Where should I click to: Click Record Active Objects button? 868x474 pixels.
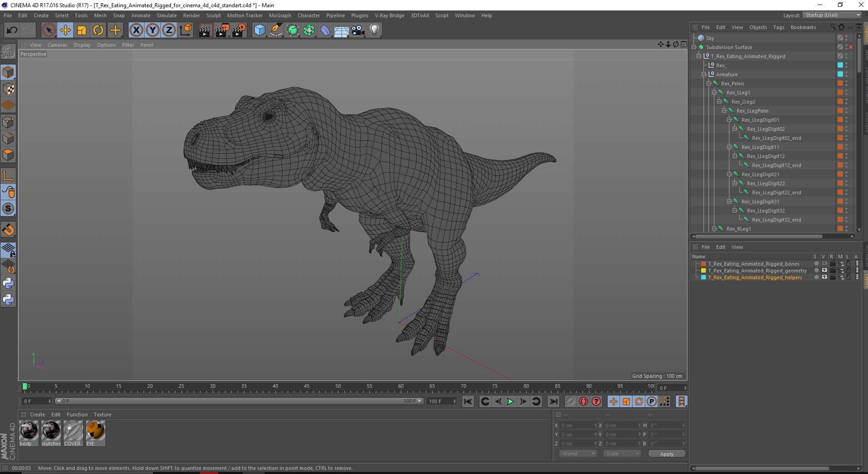click(570, 401)
